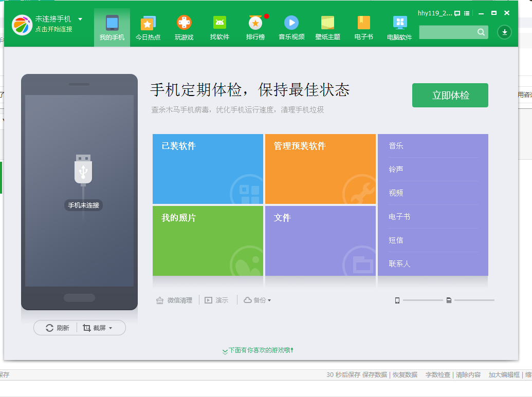Click the phone storage usage bar
Image resolution: width=532 pixels, height=397 pixels.
423,300
